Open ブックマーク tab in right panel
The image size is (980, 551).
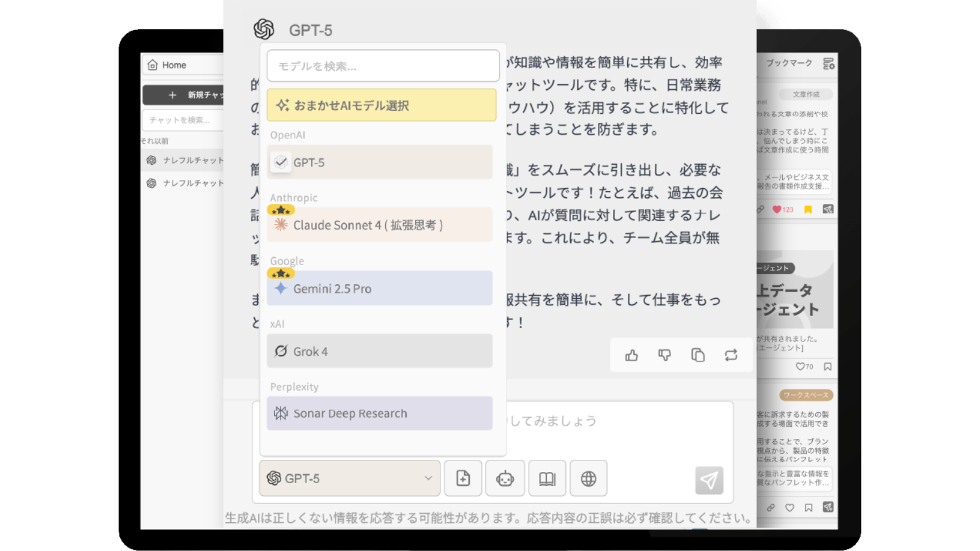coord(789,63)
